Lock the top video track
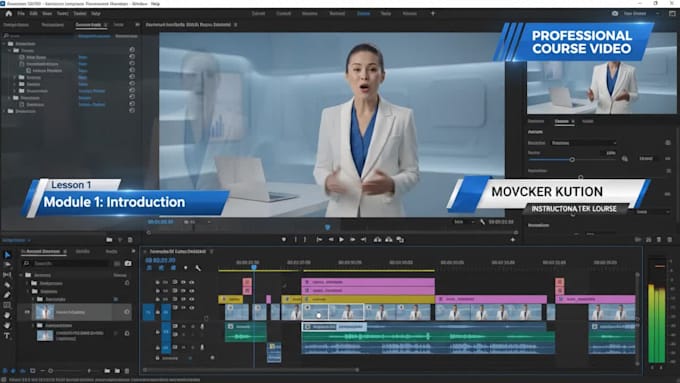 [x=157, y=282]
